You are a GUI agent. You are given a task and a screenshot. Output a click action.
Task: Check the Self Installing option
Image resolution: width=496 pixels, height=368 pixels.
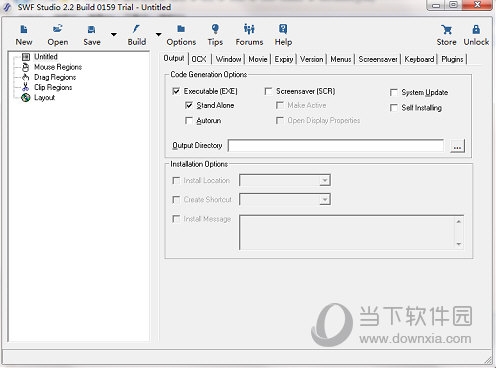[x=394, y=108]
